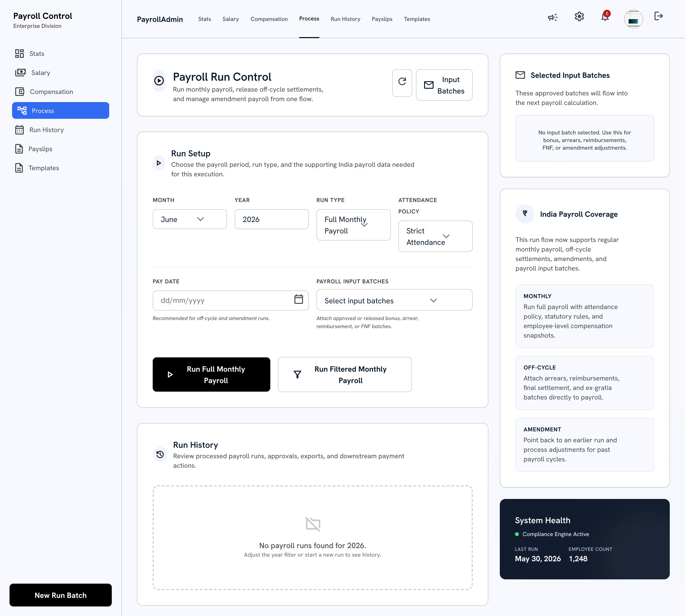Open the Select input batches dropdown
The image size is (685, 616).
point(394,300)
